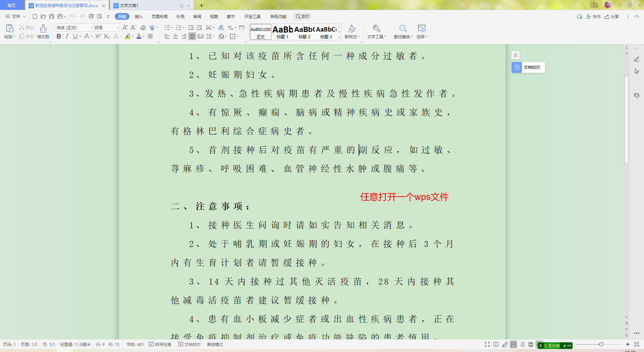Center-align the paragraph
This screenshot has width=644, height=352.
(175, 36)
